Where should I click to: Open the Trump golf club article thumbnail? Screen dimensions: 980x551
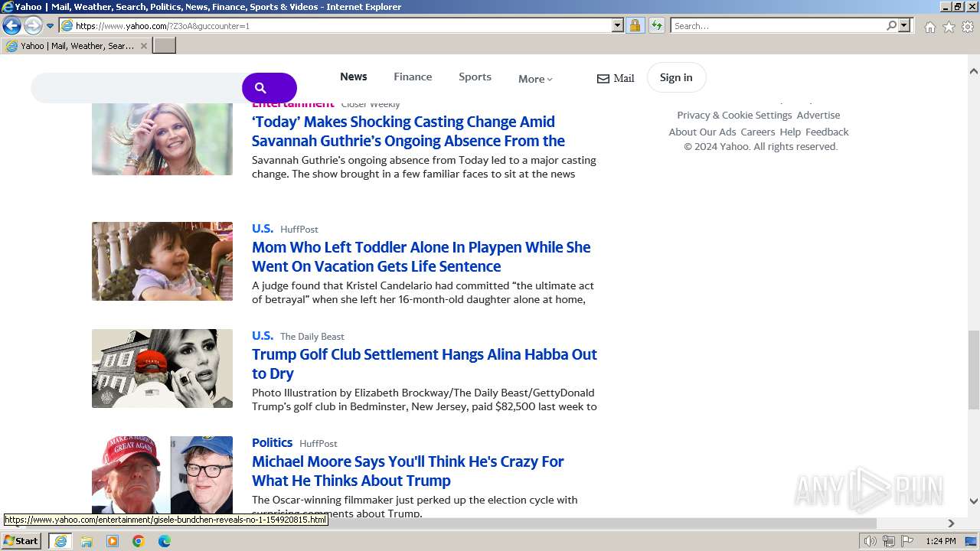[x=162, y=368]
